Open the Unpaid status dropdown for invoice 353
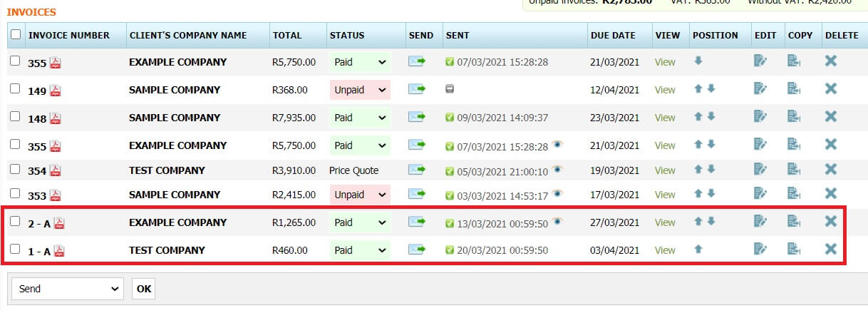 (x=360, y=195)
